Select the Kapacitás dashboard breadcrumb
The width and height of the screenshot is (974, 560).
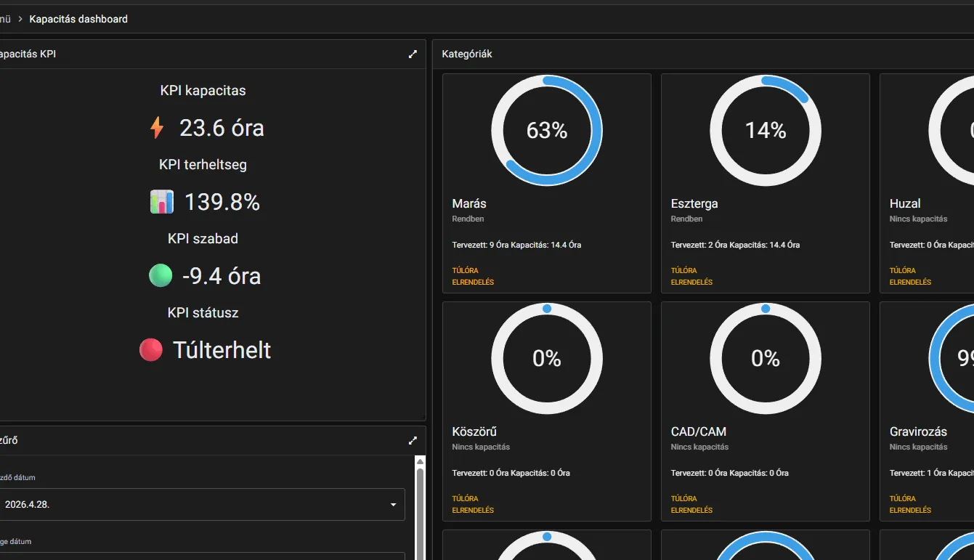[78, 19]
